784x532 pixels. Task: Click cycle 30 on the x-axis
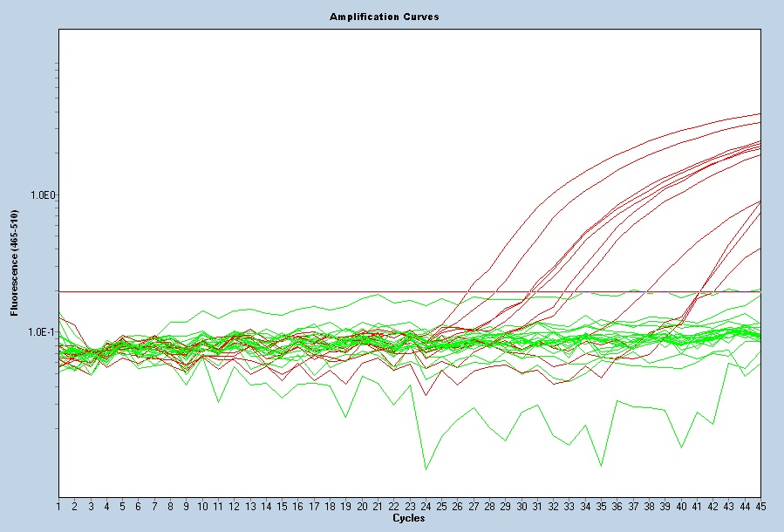[x=522, y=507]
